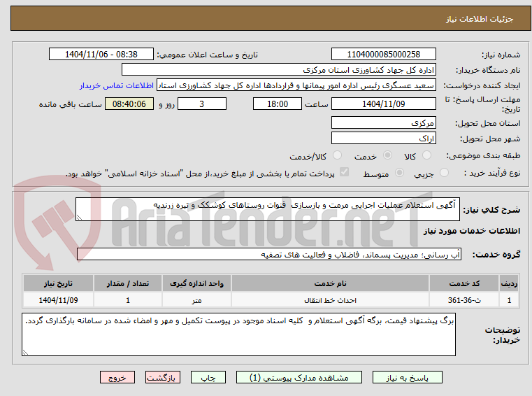Select the جزیی purchase type radio
This screenshot has height=396, width=532.
(444, 173)
